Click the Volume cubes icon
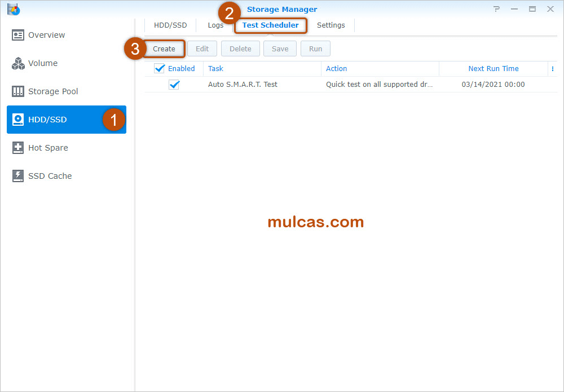Viewport: 564px width, 392px height. (18, 64)
